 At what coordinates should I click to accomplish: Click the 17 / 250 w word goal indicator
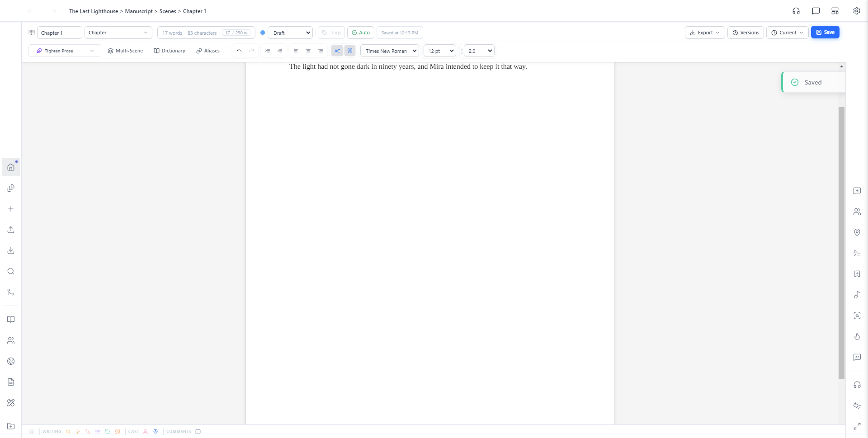(x=236, y=33)
